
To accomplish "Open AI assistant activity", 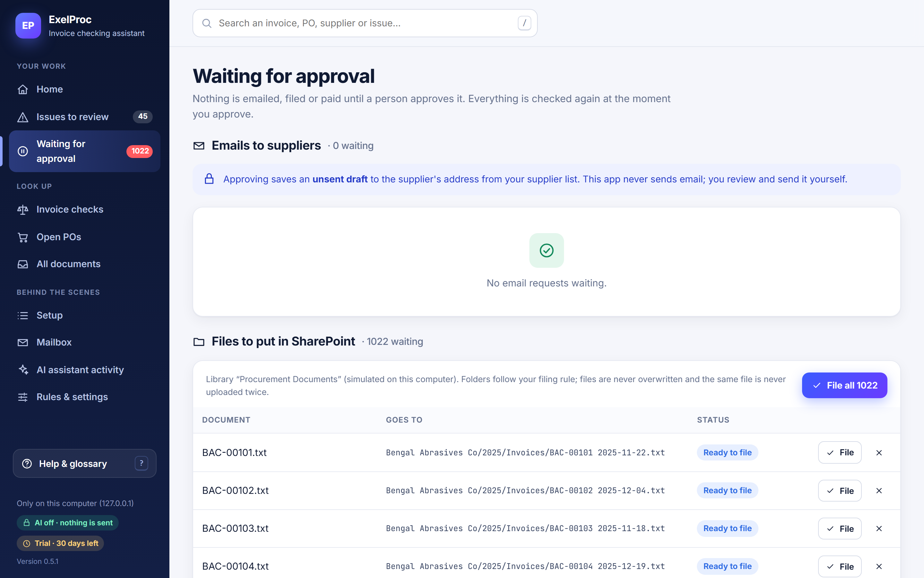I will (x=84, y=370).
